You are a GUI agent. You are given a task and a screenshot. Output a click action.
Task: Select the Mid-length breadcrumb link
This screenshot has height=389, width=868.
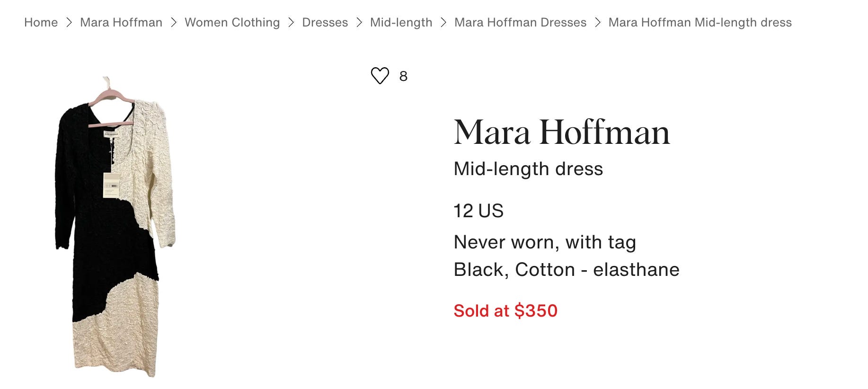coord(401,22)
